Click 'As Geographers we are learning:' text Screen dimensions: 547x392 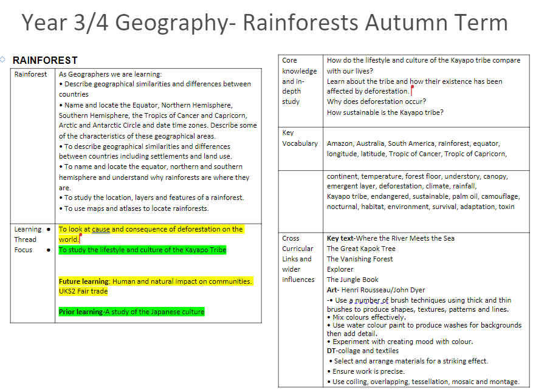click(110, 74)
